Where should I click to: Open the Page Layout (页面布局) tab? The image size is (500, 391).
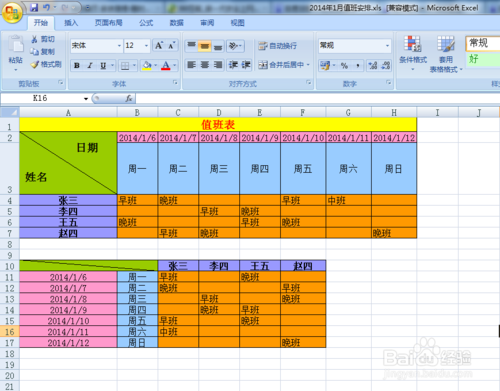[x=109, y=23]
